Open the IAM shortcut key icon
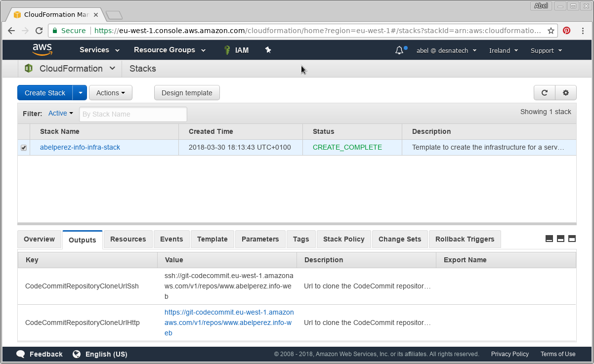Viewport: 594px width, 364px height. 227,50
